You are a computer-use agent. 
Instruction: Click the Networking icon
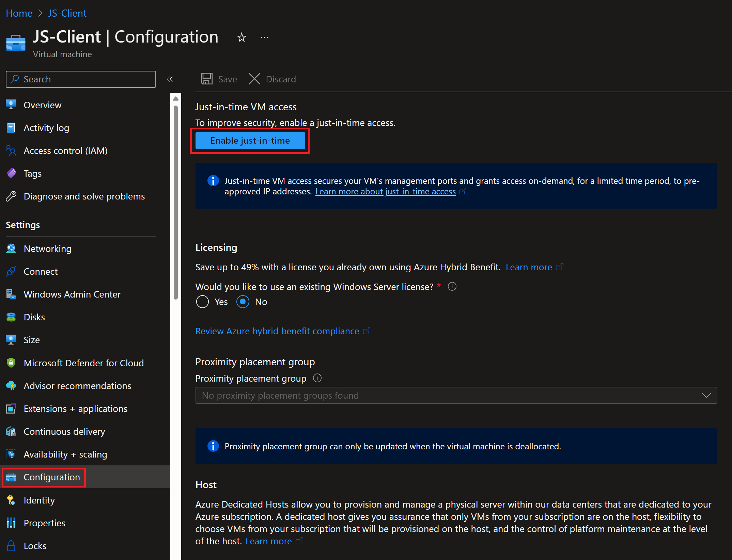point(11,249)
